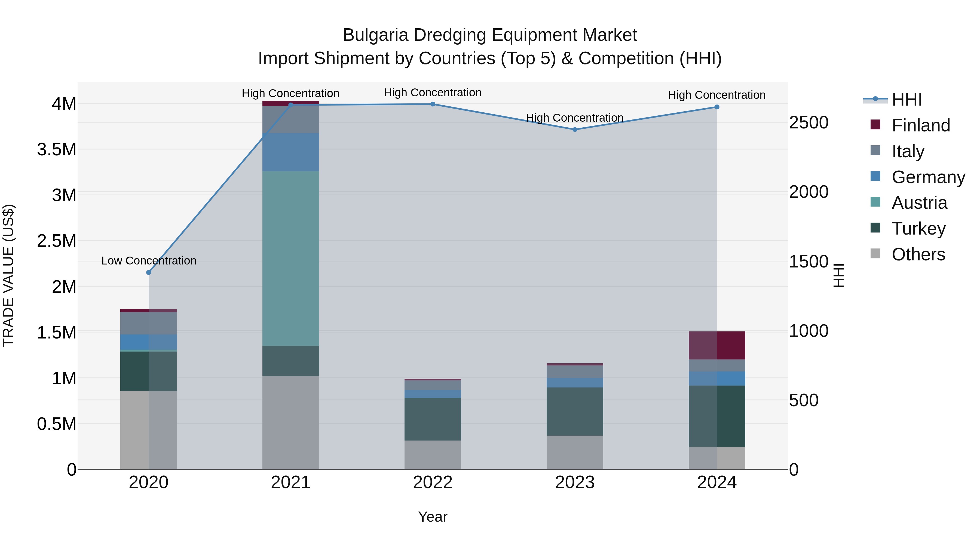The height and width of the screenshot is (551, 980).
Task: Click the 2021 x-axis label
Action: point(291,482)
